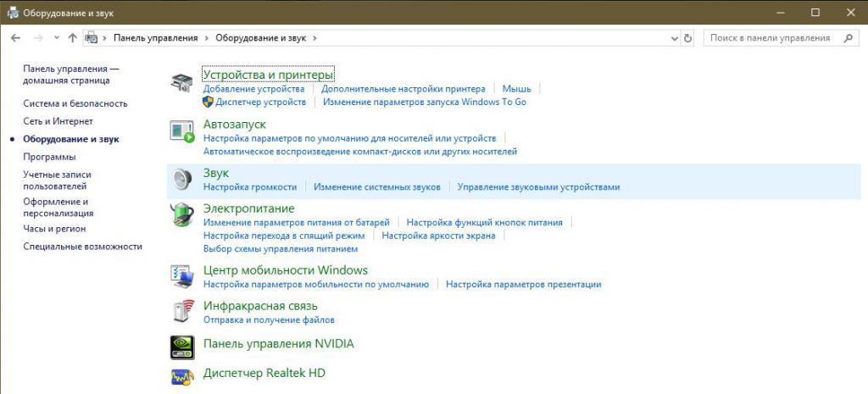Screen dimensions: 868x394
Task: Select Система и безопасность in sidebar
Action: tap(75, 103)
